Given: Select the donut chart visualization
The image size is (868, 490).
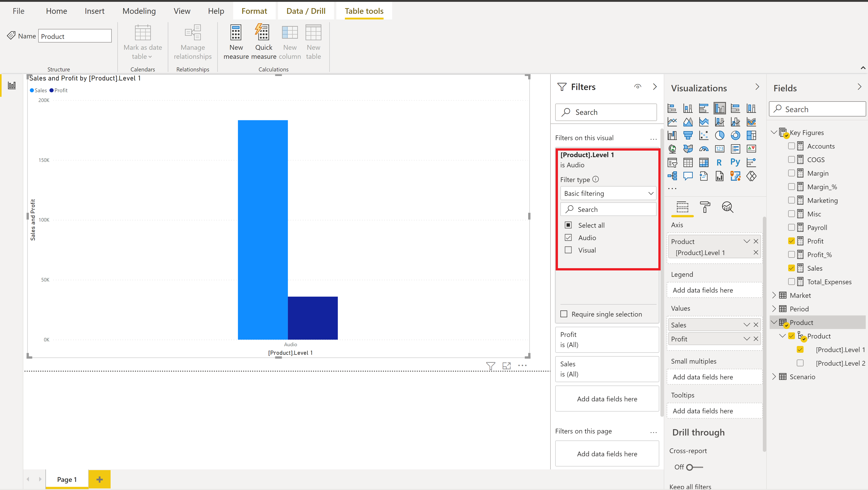Looking at the screenshot, I should click(x=735, y=135).
